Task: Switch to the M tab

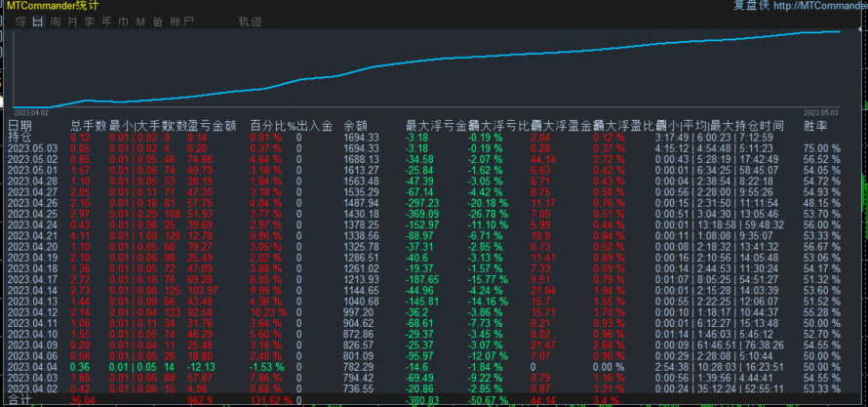Action: pyautogui.click(x=140, y=22)
